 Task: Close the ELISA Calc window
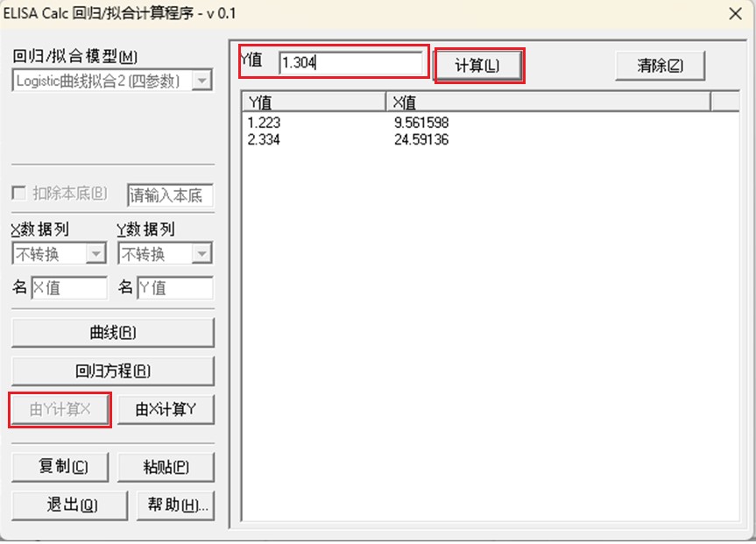[735, 13]
